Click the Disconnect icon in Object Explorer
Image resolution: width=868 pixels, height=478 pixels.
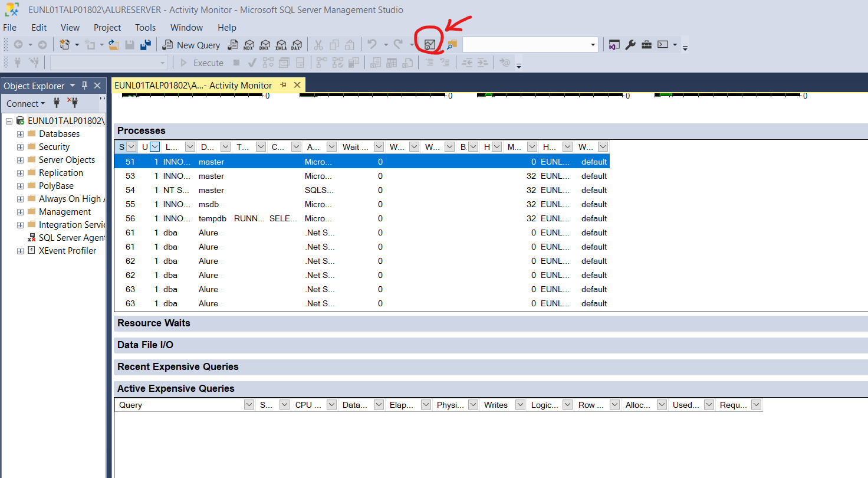pos(73,103)
